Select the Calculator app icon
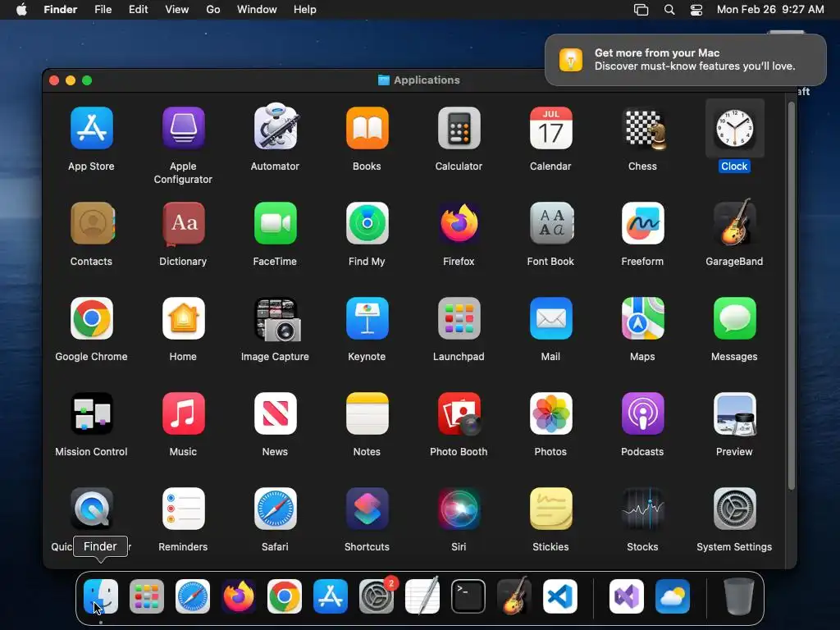This screenshot has width=840, height=630. (459, 128)
